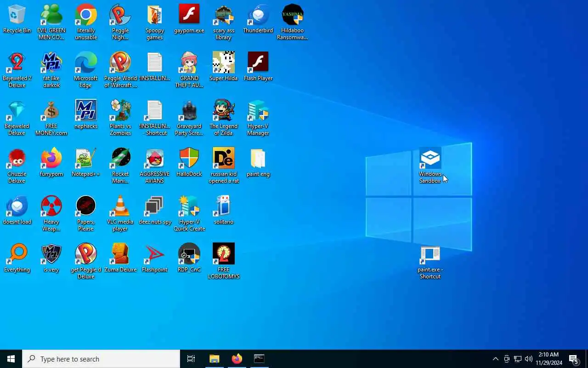588x368 pixels.
Task: Open the Flashpoint shortcut
Action: point(155,259)
